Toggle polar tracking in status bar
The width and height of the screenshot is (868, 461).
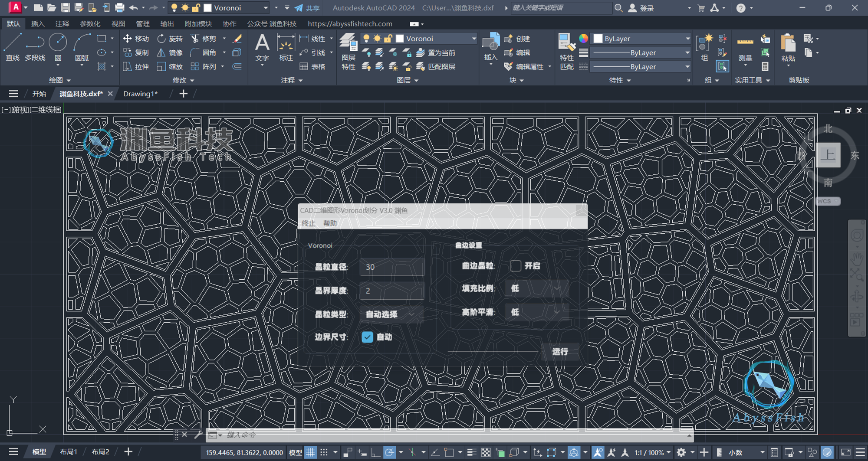coord(389,452)
